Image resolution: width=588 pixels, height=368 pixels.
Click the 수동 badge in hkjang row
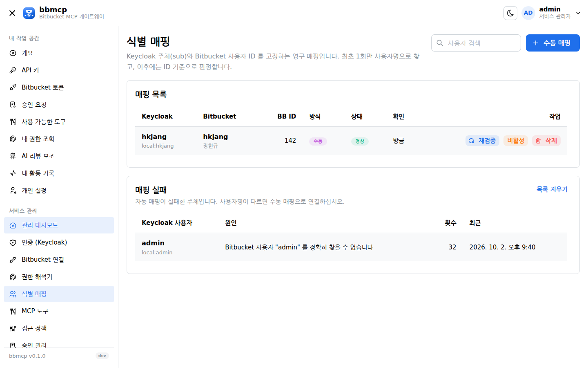(x=318, y=141)
